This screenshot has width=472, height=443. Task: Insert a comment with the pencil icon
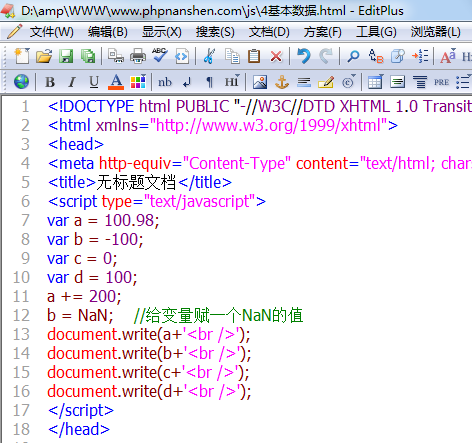click(x=326, y=82)
